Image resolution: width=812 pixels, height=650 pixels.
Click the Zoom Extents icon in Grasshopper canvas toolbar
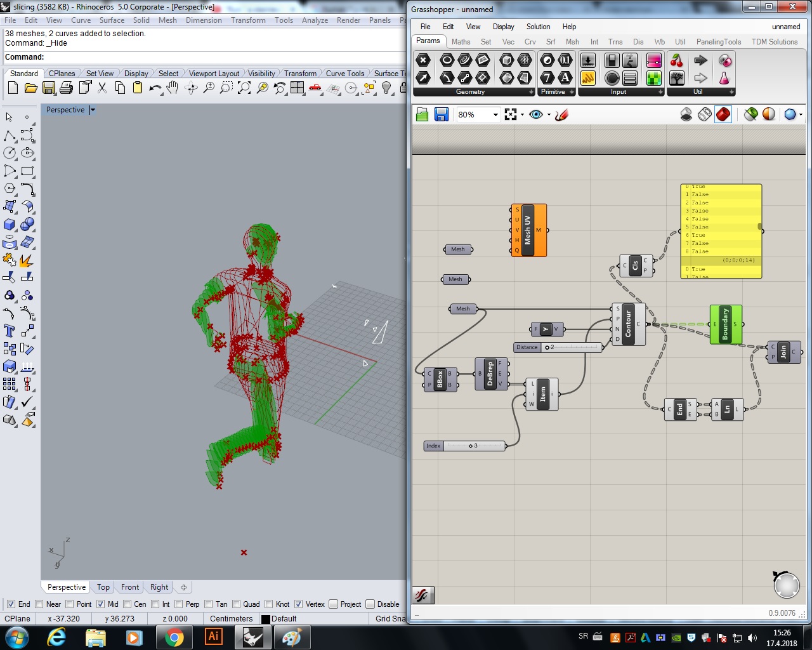511,114
